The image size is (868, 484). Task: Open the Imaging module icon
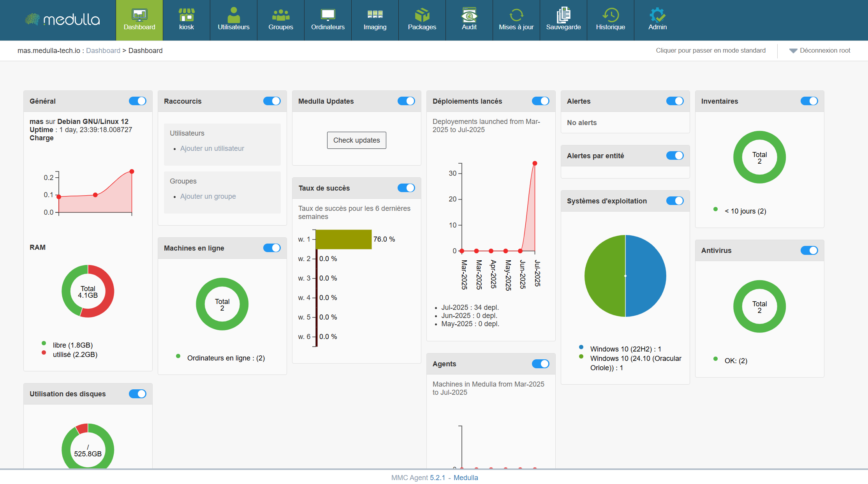[x=375, y=20]
